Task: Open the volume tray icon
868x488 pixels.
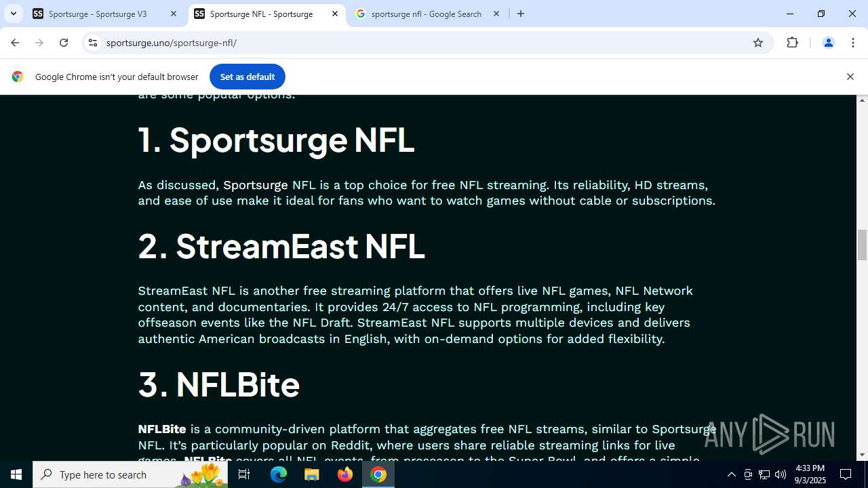Action: pyautogui.click(x=781, y=474)
